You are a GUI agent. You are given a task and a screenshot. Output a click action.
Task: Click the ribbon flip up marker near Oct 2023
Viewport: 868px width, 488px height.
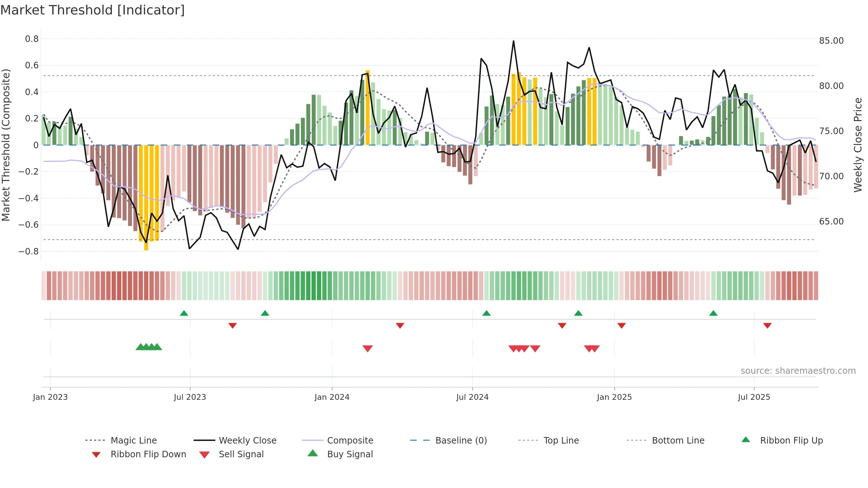[x=265, y=313]
